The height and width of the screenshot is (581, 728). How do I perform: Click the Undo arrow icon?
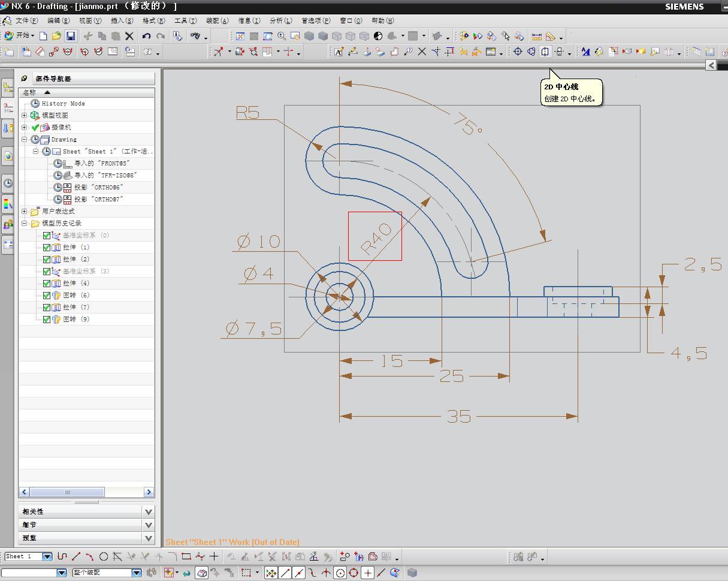coord(146,36)
